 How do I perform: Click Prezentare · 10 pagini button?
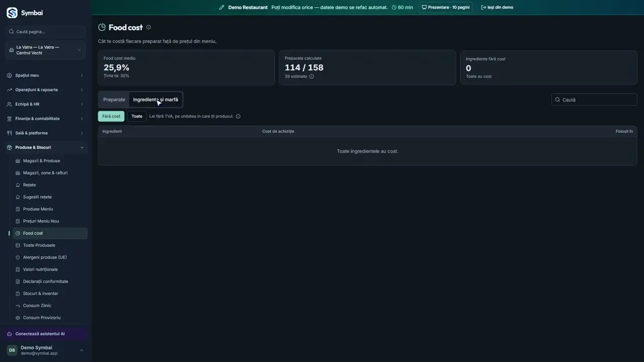pyautogui.click(x=446, y=8)
